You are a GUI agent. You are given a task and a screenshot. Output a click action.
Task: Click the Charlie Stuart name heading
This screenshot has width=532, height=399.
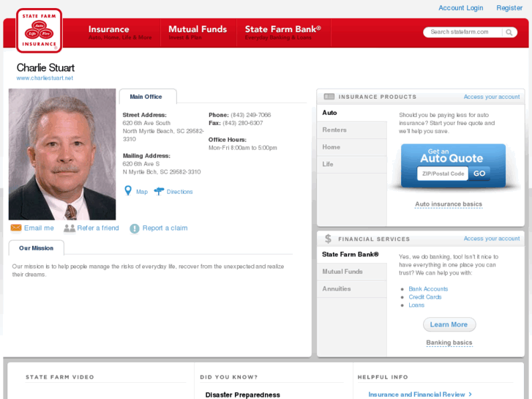tap(45, 67)
